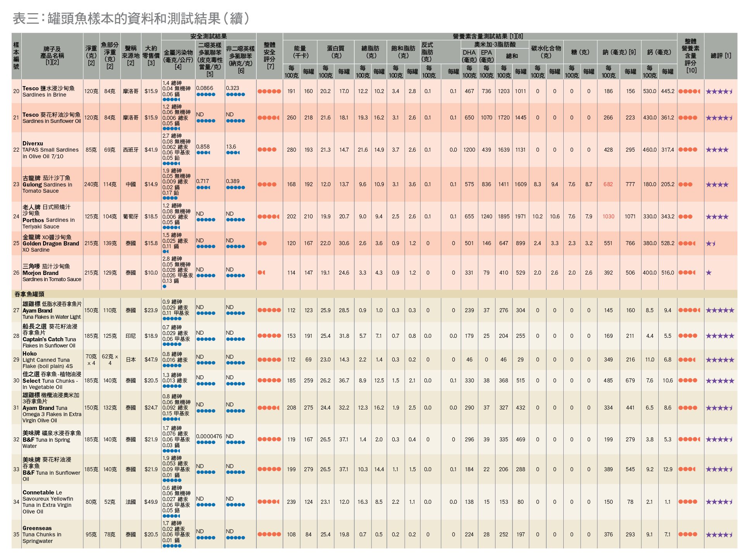Click the fish net weight cell 62克 x 4
749x560 pixels.
110,360
